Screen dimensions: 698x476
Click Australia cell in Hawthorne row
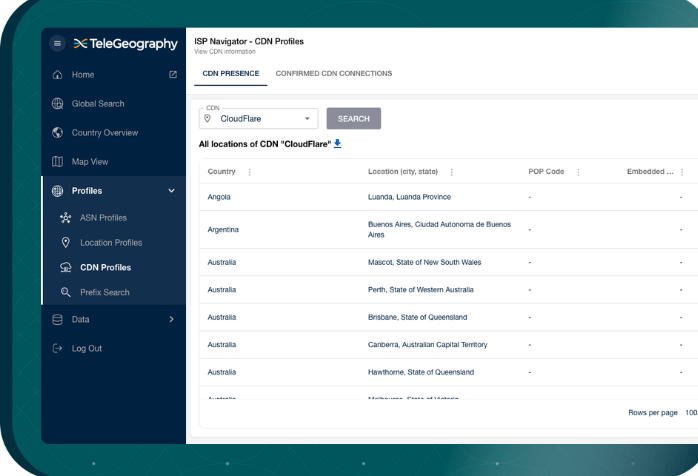(222, 372)
